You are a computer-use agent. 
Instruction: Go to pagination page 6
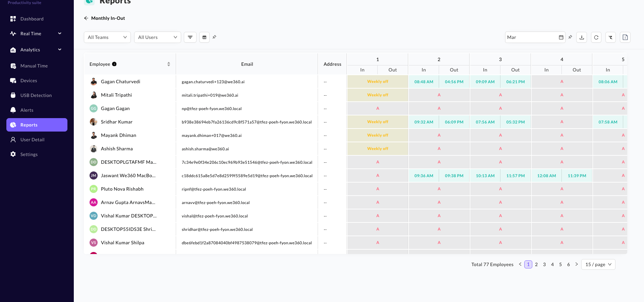coord(569,264)
